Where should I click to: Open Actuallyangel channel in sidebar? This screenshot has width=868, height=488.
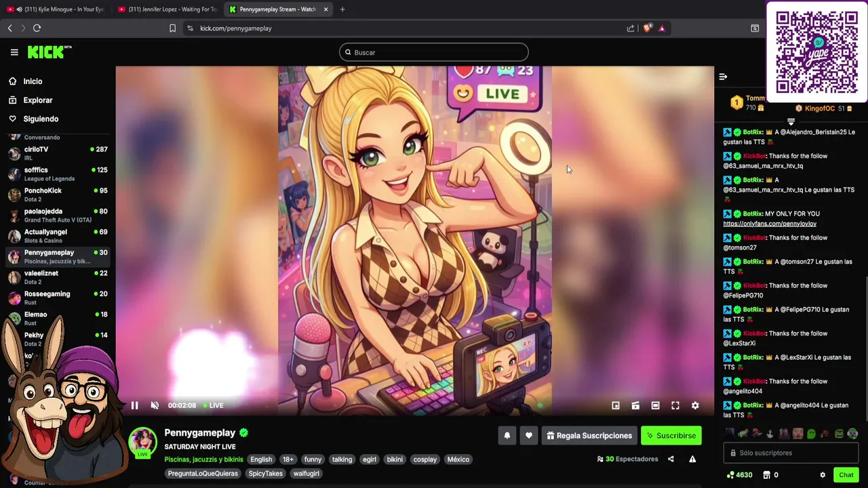click(x=58, y=236)
